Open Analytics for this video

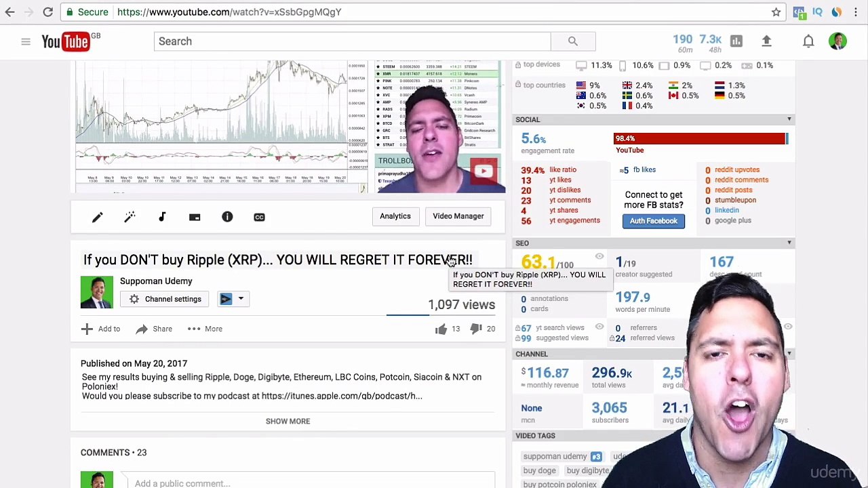point(395,216)
